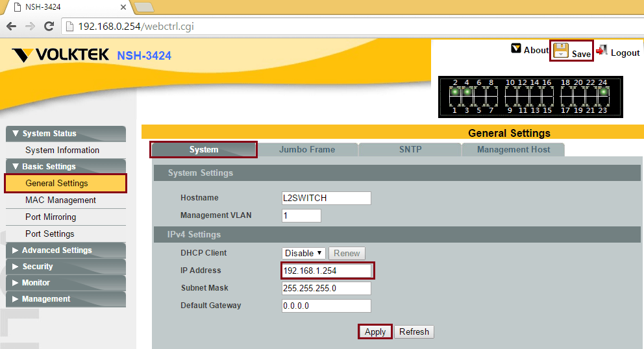Collapse the System Status section
The height and width of the screenshot is (349, 644).
(x=66, y=134)
